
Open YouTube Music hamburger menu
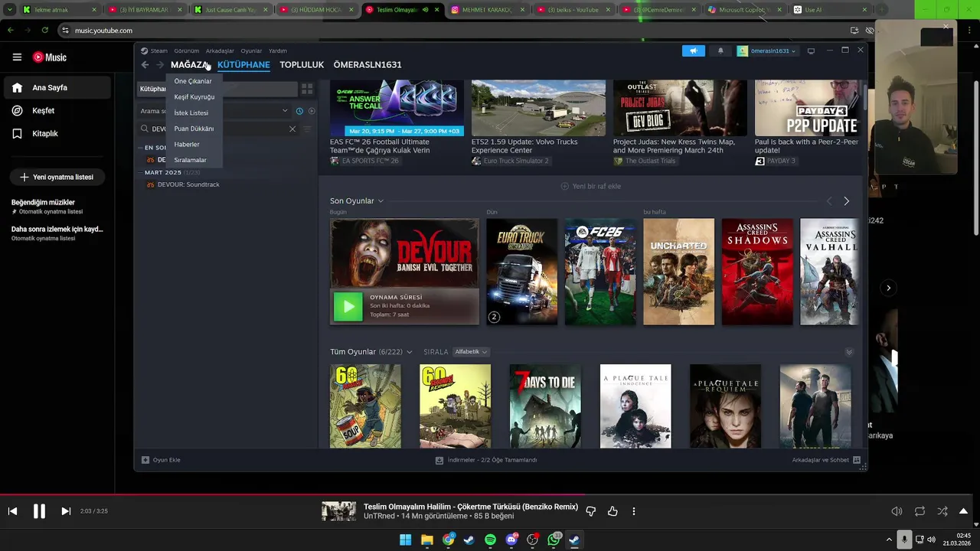pos(17,57)
